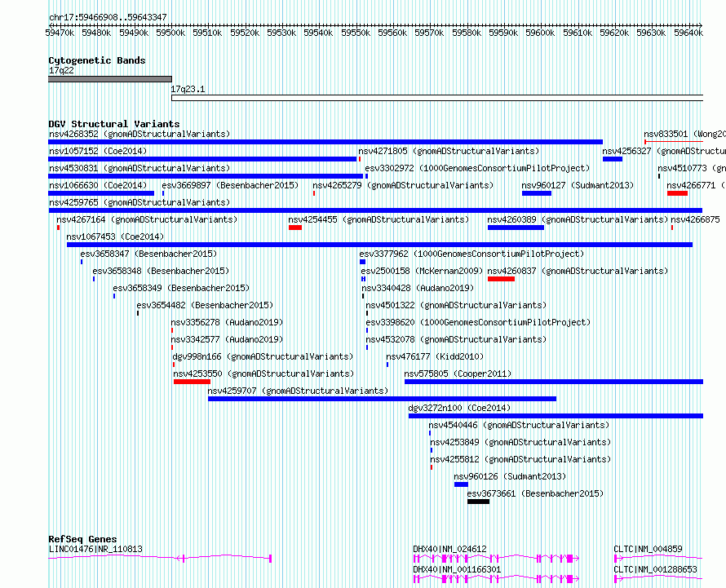Open the LINC01476|NR_110813 gene label
This screenshot has height=588, width=726.
click(x=95, y=549)
